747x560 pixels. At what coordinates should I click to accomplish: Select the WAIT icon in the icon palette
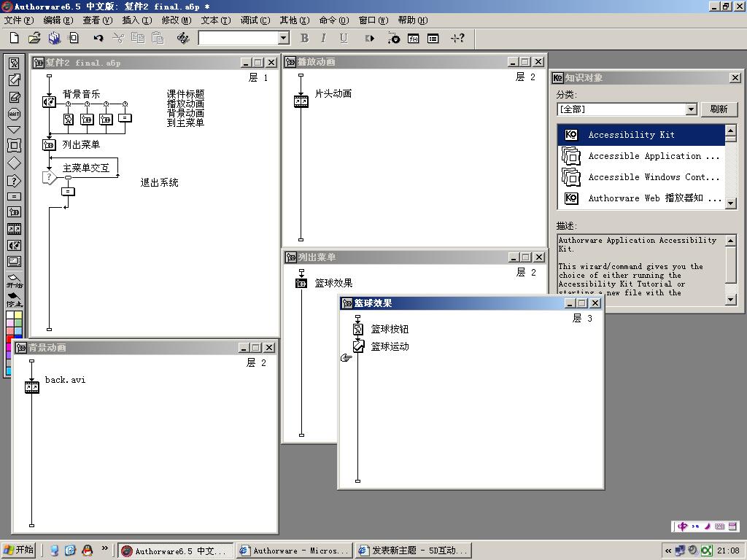(x=15, y=114)
